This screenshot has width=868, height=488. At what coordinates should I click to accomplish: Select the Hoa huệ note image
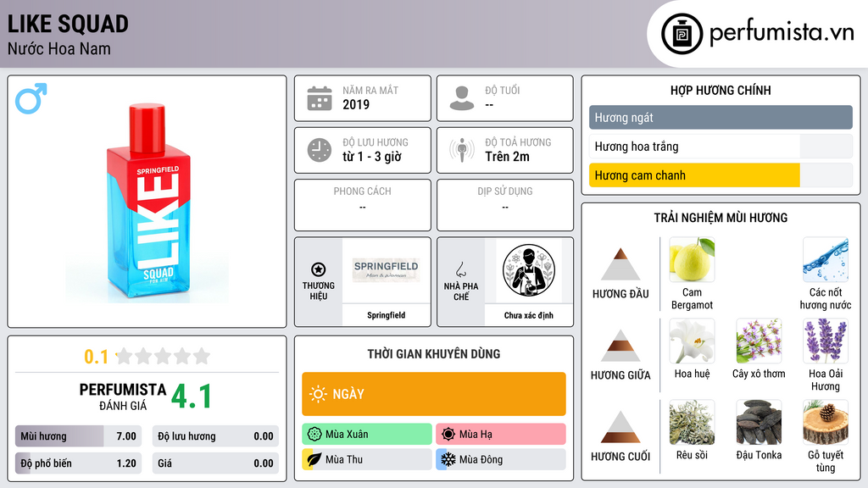pos(692,341)
